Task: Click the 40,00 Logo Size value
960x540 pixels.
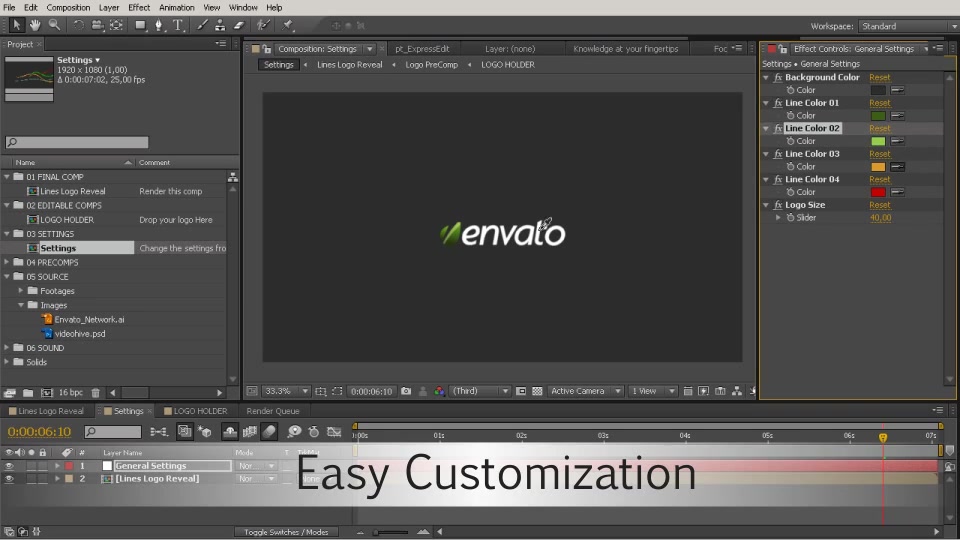Action: coord(880,218)
